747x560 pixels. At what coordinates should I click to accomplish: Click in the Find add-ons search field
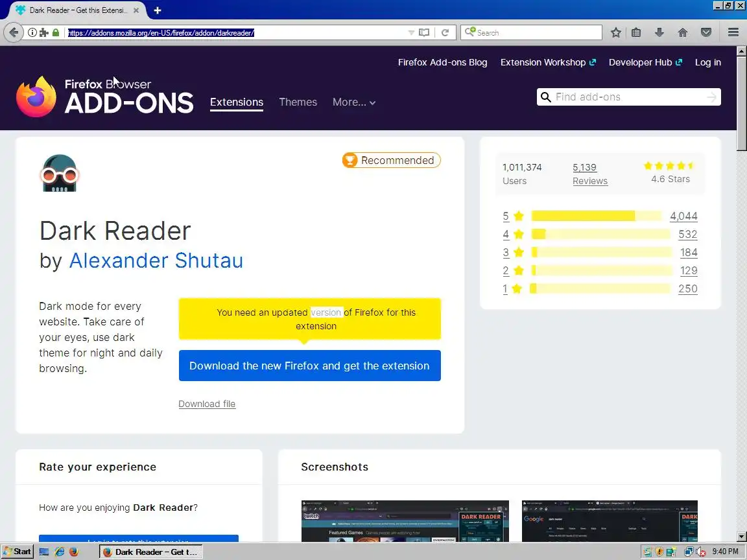pyautogui.click(x=629, y=97)
